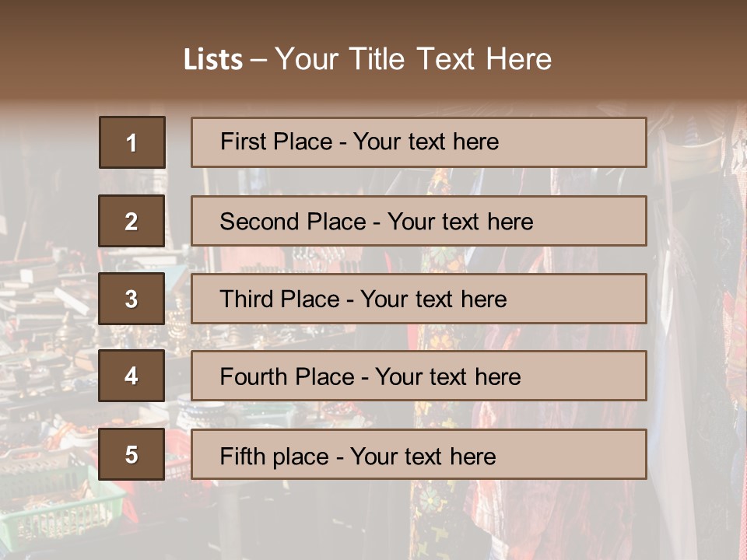Click the dash in the slide title
Image resolution: width=747 pixels, height=560 pixels.
point(258,60)
